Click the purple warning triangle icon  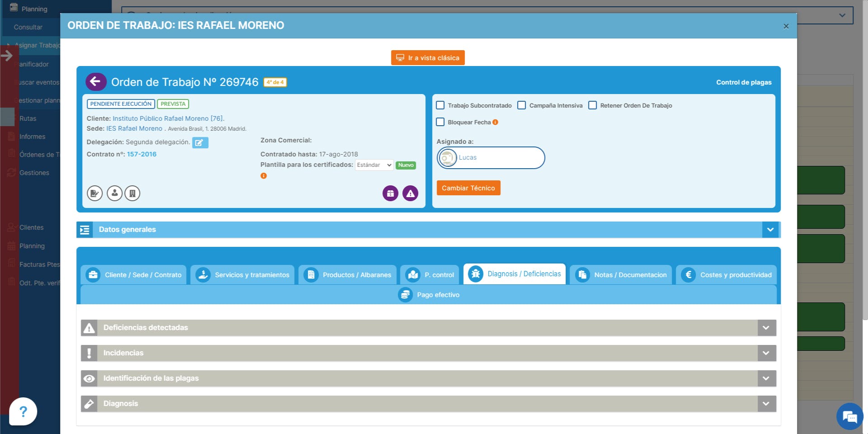pyautogui.click(x=410, y=193)
